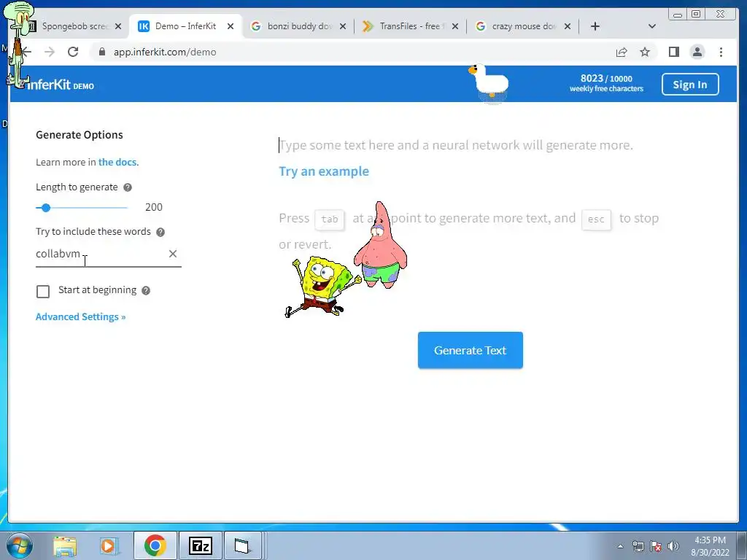Open the share page icon
The image size is (747, 560).
(x=622, y=52)
